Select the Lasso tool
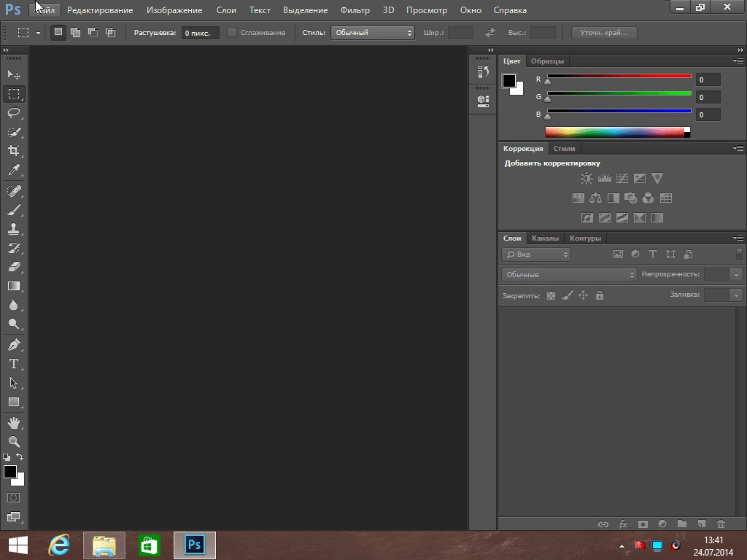Viewport: 747px width, 560px height. 14,113
